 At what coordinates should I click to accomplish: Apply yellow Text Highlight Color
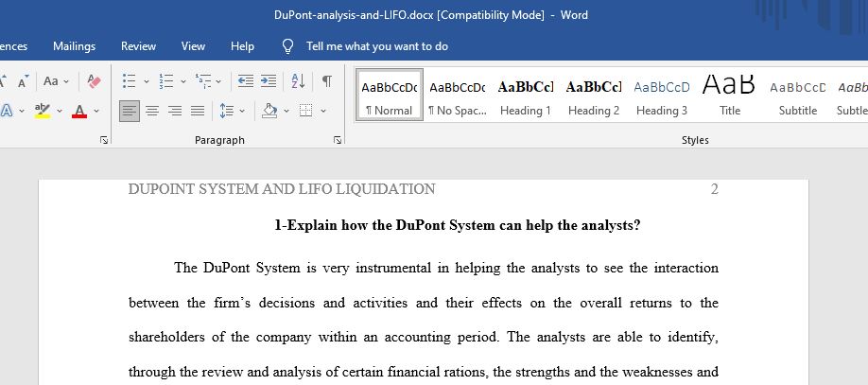click(43, 111)
